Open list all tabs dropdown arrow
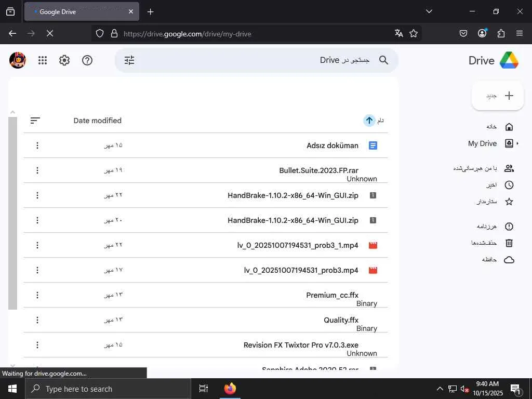The image size is (532, 399). (429, 11)
